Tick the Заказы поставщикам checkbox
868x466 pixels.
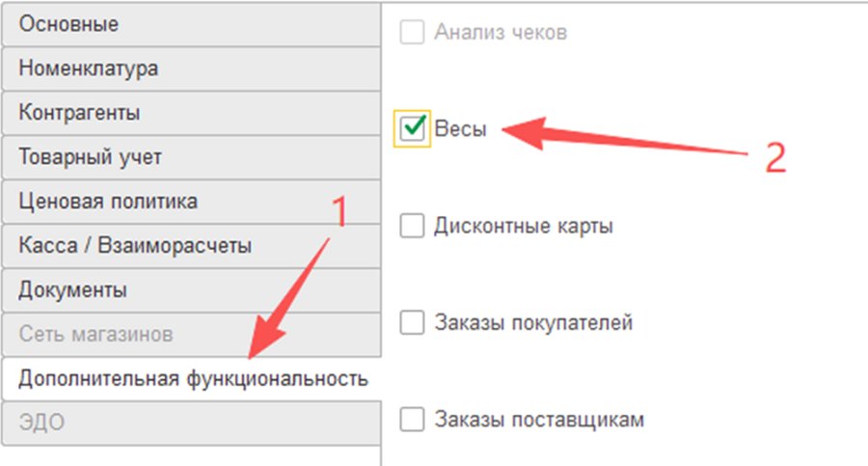pyautogui.click(x=412, y=419)
